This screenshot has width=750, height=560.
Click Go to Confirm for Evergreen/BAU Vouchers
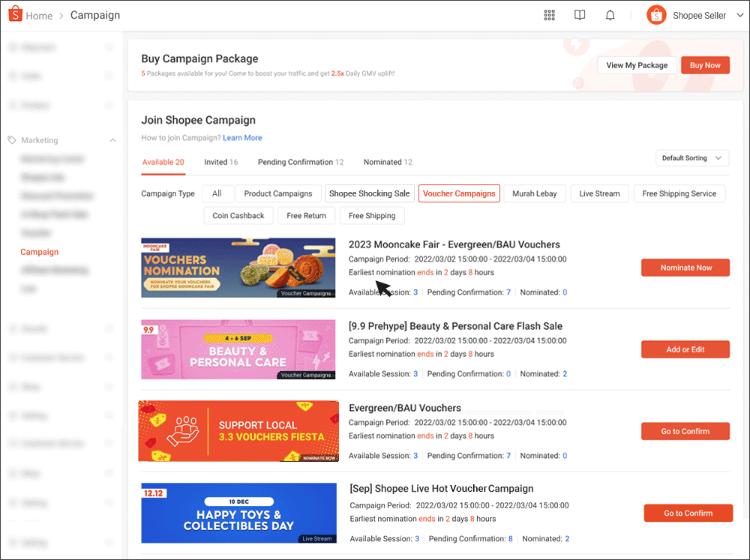point(685,431)
